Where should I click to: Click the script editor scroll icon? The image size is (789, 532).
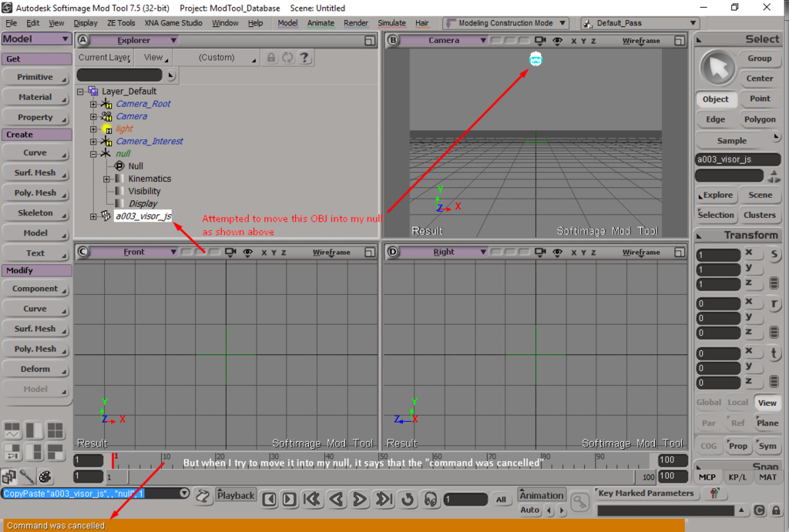pos(203,497)
